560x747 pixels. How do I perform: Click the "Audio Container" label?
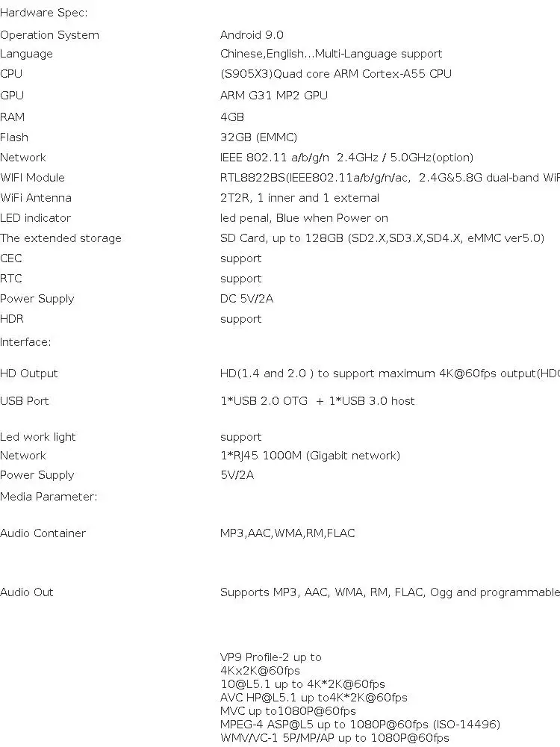43,533
